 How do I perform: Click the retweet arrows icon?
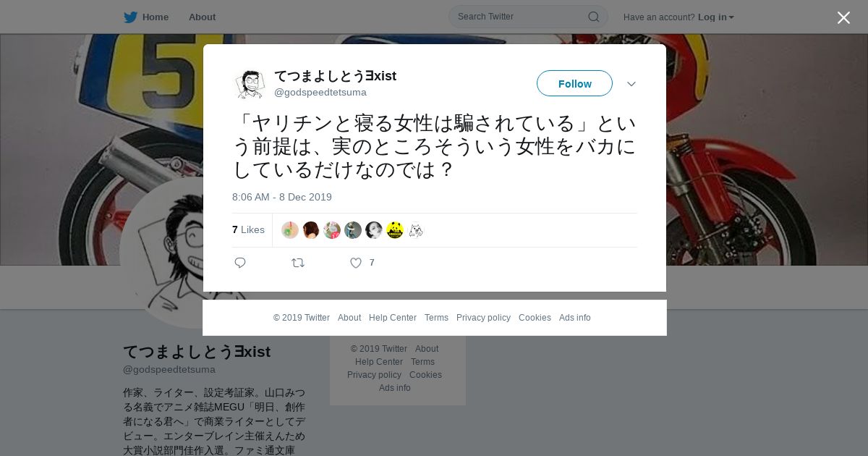pos(298,263)
